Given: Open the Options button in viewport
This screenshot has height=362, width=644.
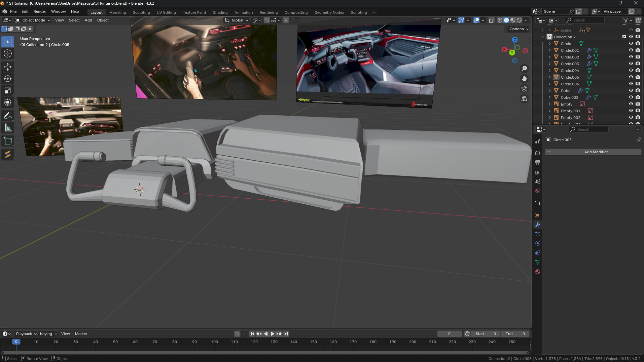Looking at the screenshot, I should (518, 29).
